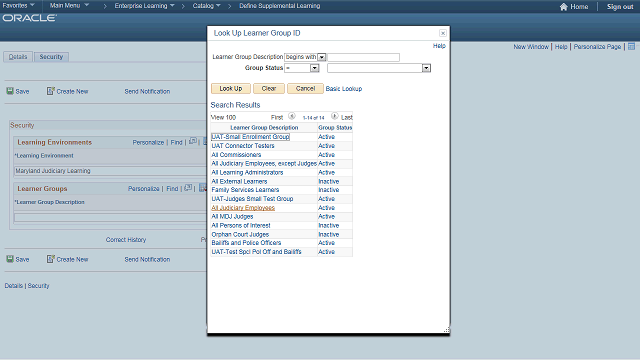Click the Look Up button
The image size is (640, 360).
click(231, 89)
